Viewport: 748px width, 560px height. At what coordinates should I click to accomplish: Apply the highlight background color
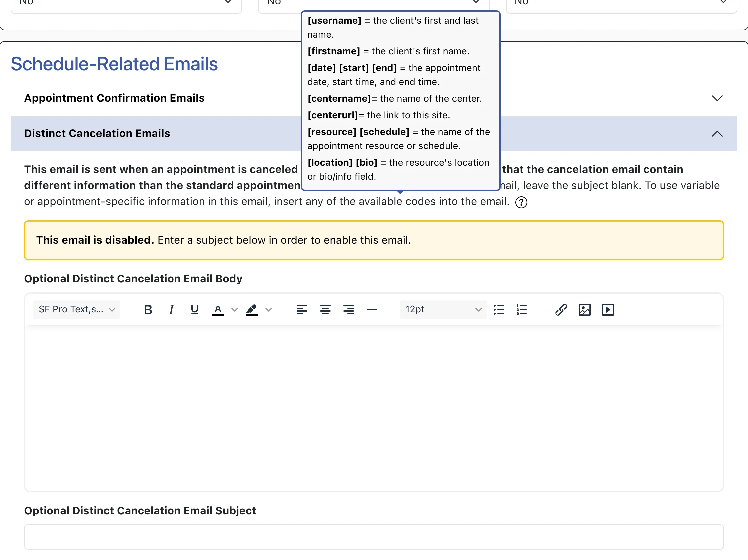point(252,309)
